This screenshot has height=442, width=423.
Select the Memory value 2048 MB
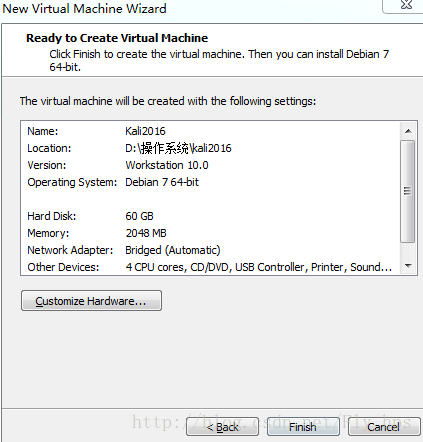146,233
